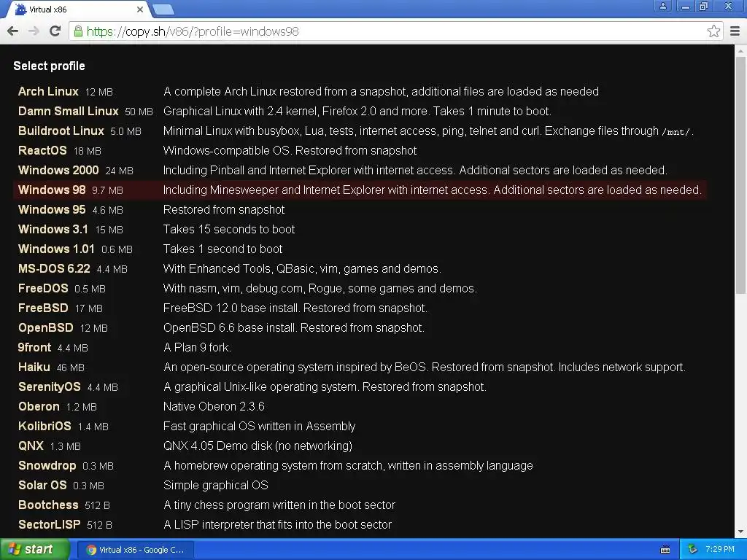The height and width of the screenshot is (560, 747).
Task: Click 'Windows-compatible OS. Restored from snapshot' text
Action: [290, 150]
